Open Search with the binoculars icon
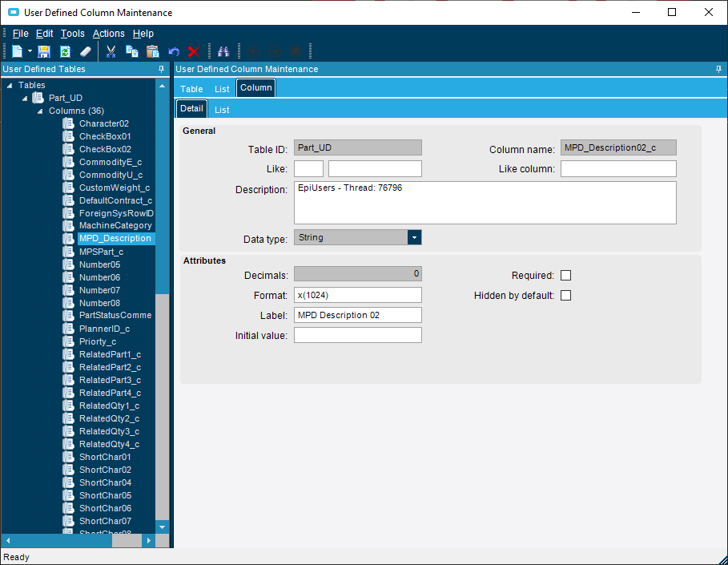 [224, 51]
